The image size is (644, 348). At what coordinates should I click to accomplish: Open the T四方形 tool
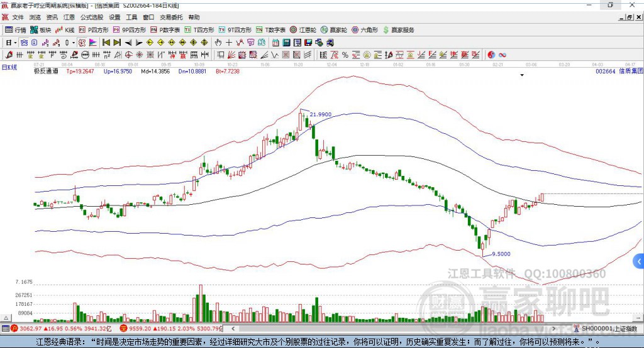tap(199, 30)
